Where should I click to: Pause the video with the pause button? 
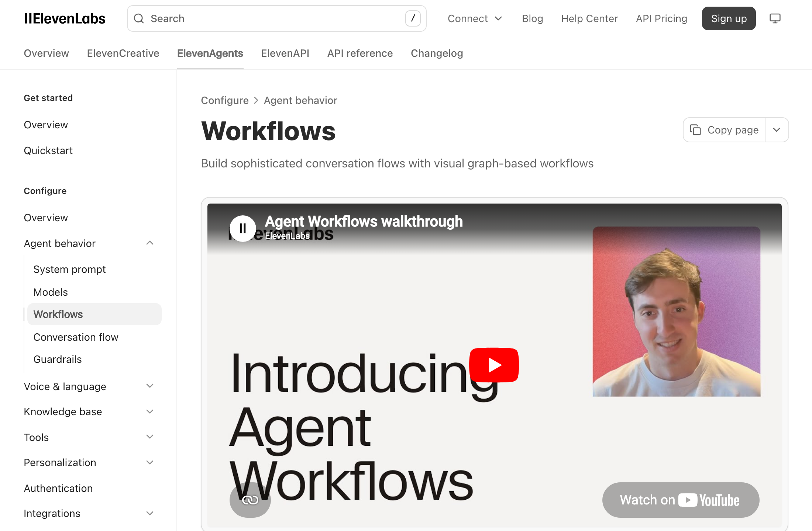point(243,229)
